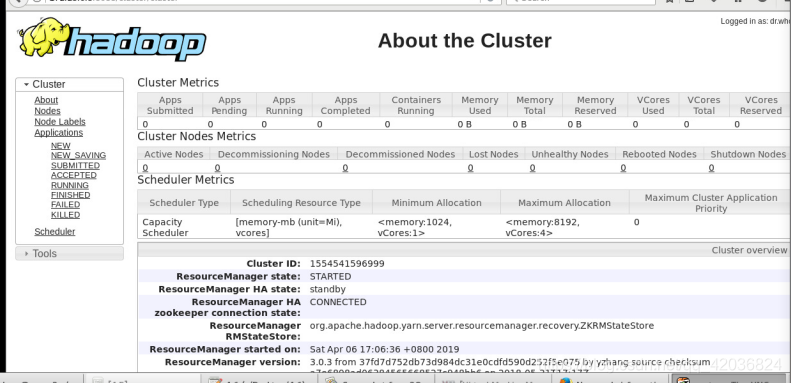Select the Cluster ID value 1554541596999
This screenshot has height=383, width=791.
tap(347, 263)
